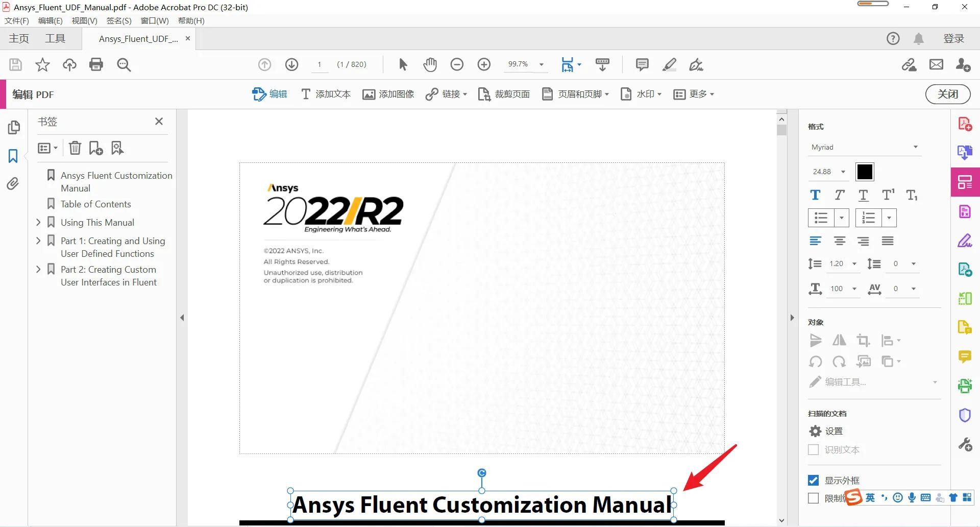Select the Table of Contents bookmark

click(x=96, y=204)
